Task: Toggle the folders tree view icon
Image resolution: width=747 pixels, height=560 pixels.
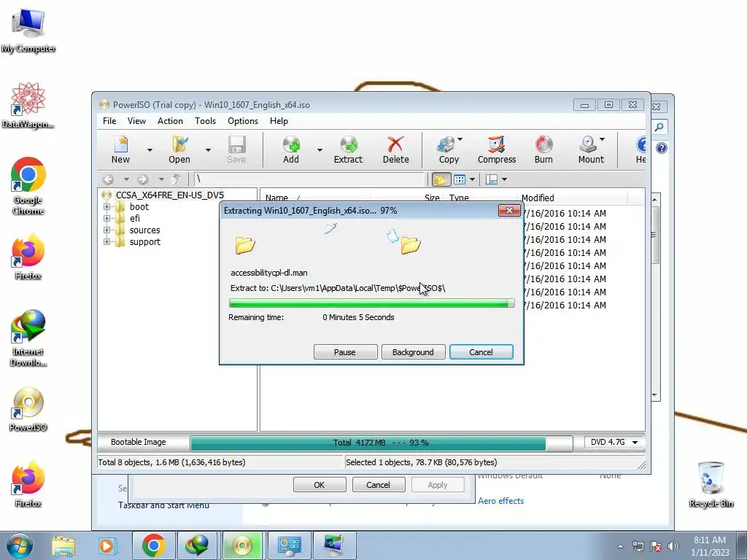Action: (x=441, y=179)
